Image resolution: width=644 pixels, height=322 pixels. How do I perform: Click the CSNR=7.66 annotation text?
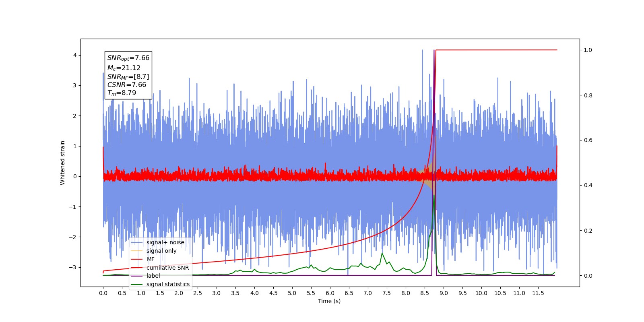(127, 85)
